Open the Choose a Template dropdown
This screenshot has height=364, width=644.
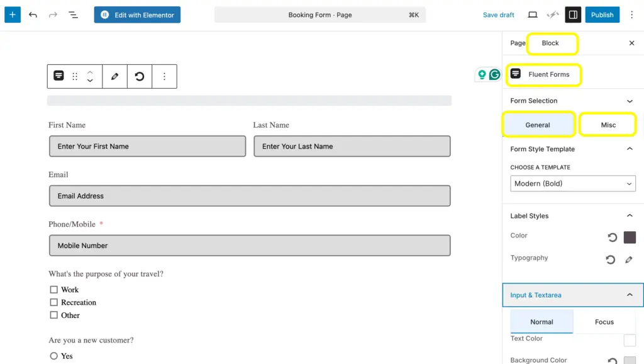click(572, 183)
